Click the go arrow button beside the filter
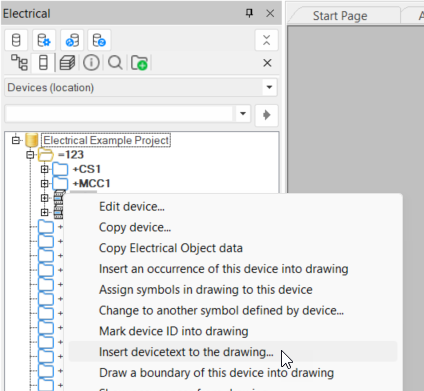 [x=266, y=115]
